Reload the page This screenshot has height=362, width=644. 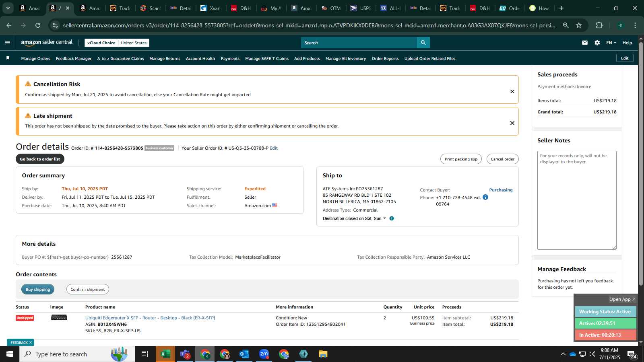tap(38, 25)
